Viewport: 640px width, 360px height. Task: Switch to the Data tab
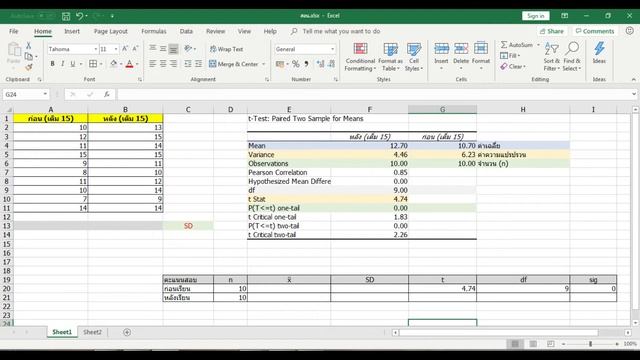point(186,31)
